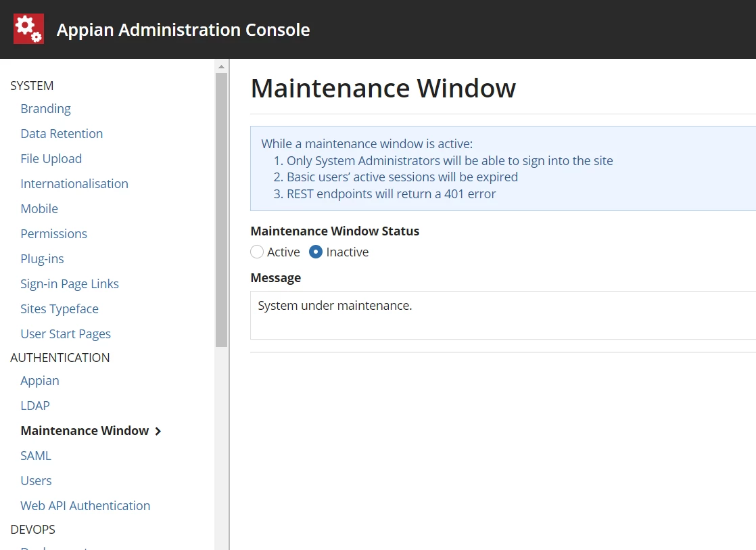Open Data Retention settings
Image resolution: width=756 pixels, height=550 pixels.
[x=62, y=134]
